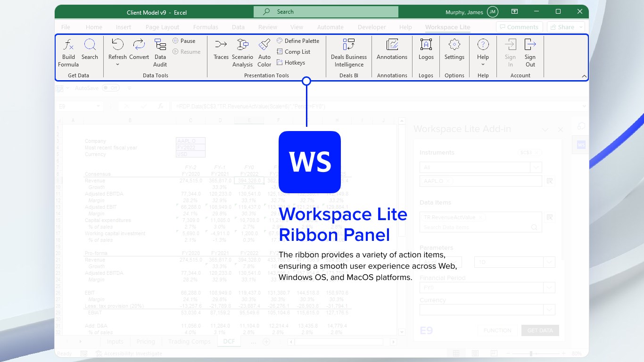Select the DCF sheet tab
Screen dimensions: 644x362
(229, 342)
